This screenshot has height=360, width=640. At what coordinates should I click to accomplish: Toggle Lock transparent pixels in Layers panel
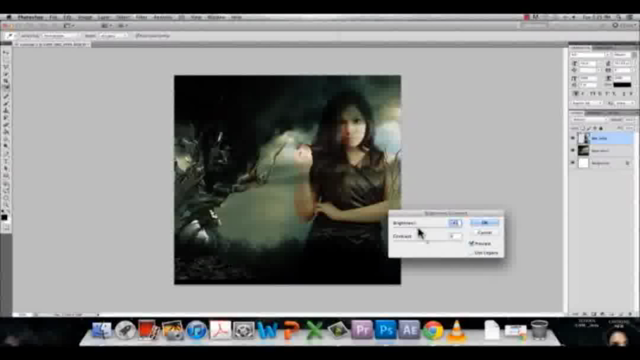pyautogui.click(x=583, y=128)
